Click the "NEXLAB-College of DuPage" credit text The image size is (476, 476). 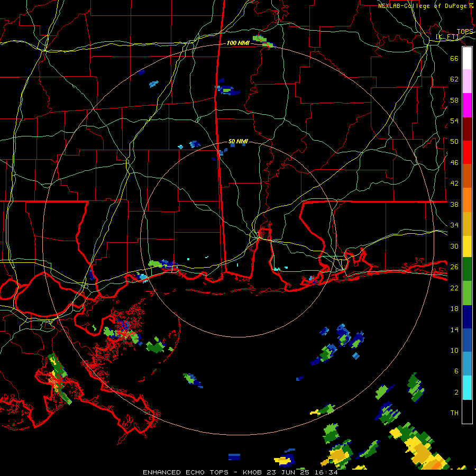pyautogui.click(x=423, y=6)
